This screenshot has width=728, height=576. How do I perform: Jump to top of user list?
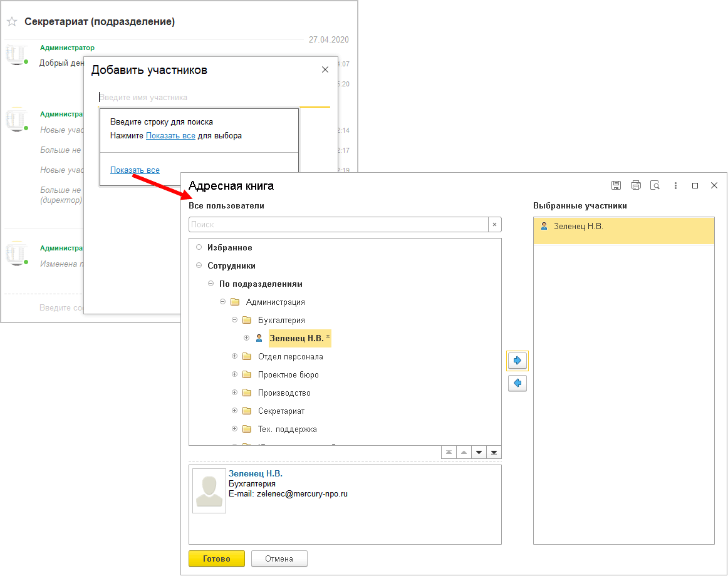point(449,453)
